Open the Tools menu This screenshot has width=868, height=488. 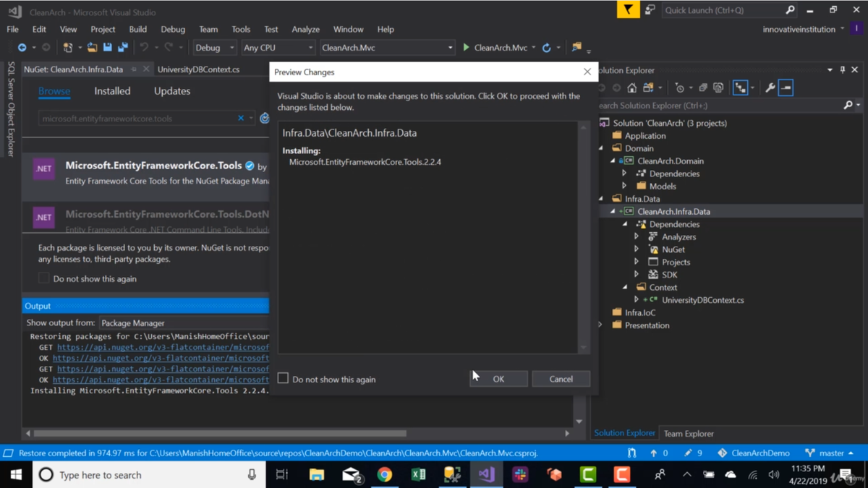tap(241, 29)
